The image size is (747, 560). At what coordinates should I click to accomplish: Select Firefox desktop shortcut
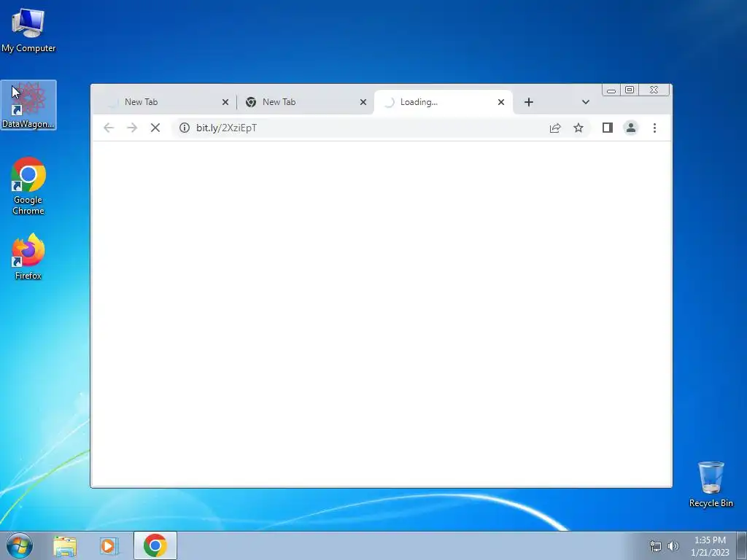[x=28, y=257]
